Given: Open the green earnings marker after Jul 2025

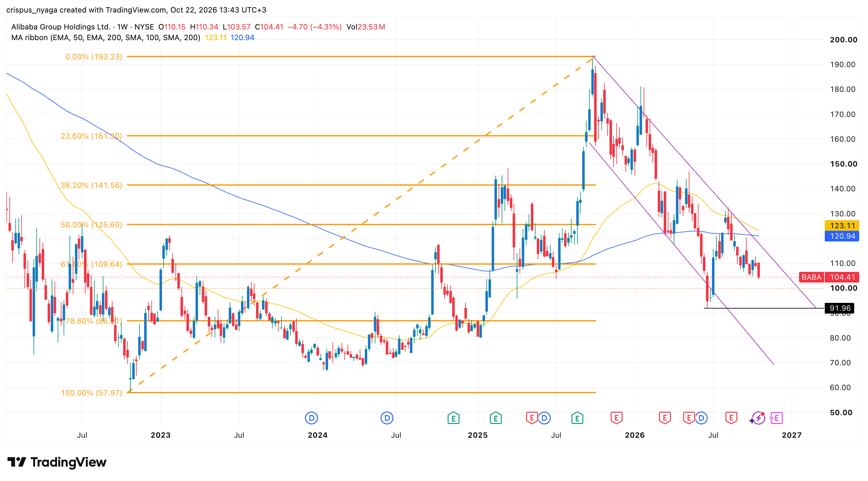Looking at the screenshot, I should [577, 418].
